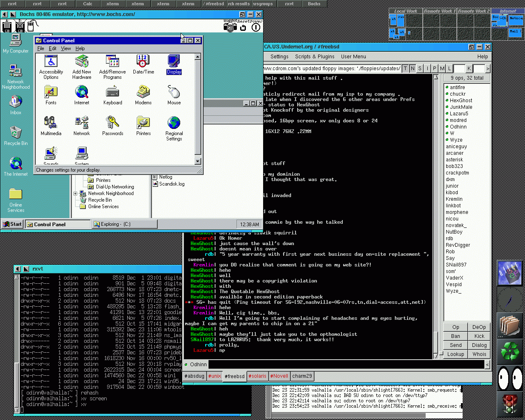Open the Scripts & Plugins menu
Viewport: 525px width, 420px height.
(315, 57)
